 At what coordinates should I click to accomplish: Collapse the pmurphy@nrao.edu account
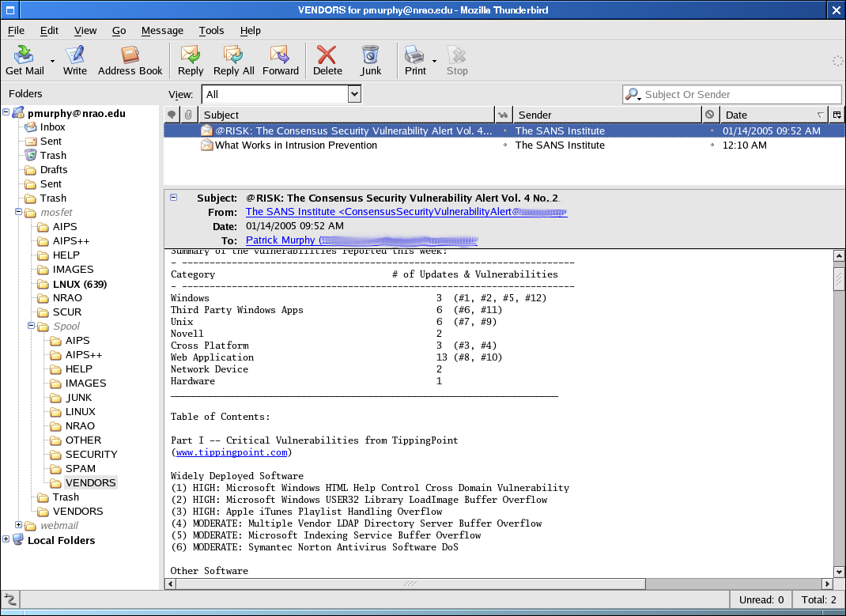point(6,112)
